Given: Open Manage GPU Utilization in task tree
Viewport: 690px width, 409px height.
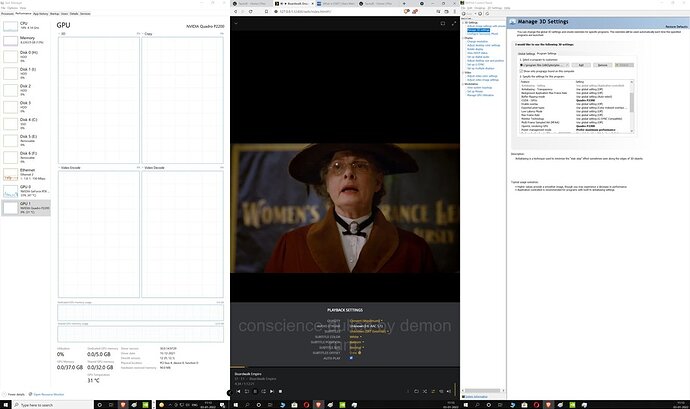Looking at the screenshot, I should pyautogui.click(x=481, y=95).
